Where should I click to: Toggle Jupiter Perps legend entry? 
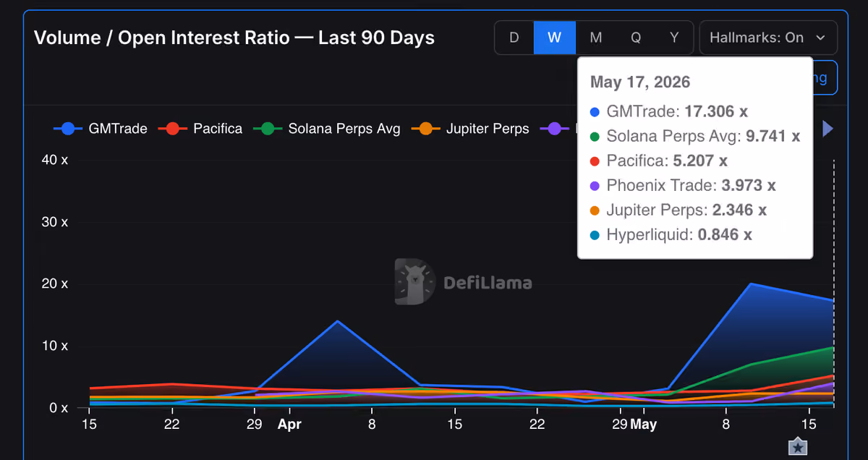coord(470,129)
